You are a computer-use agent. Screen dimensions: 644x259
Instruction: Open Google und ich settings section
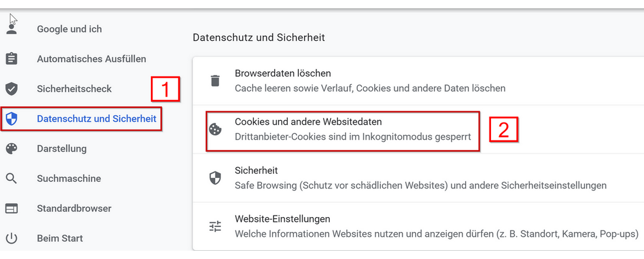69,29
